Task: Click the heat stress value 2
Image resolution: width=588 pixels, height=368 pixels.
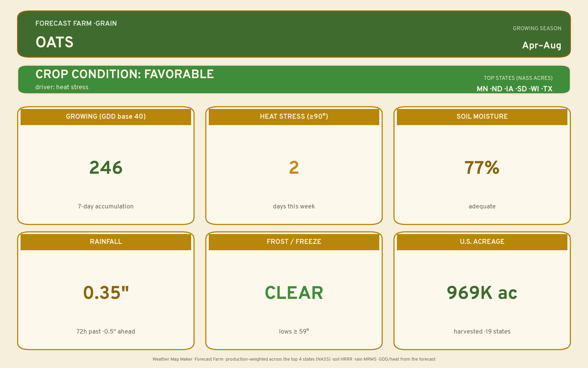Action: click(x=294, y=168)
